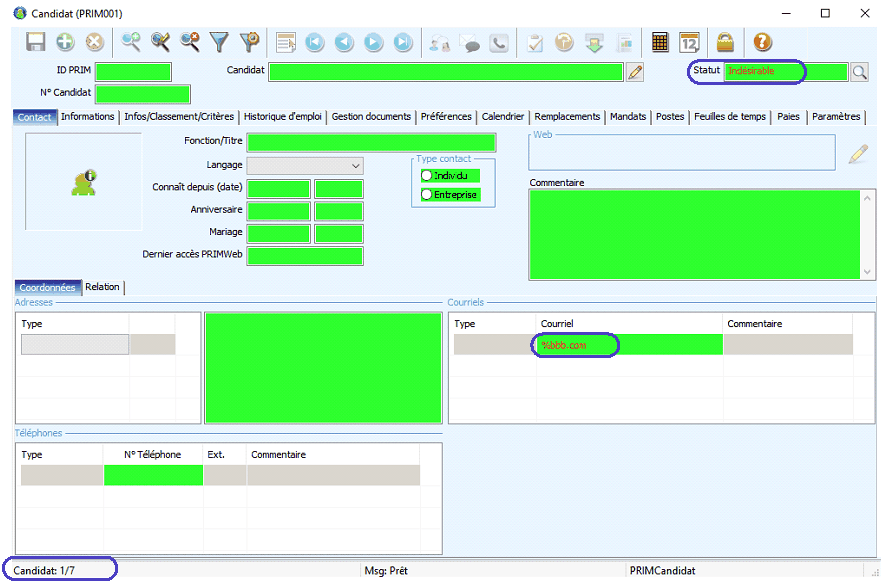Expand the Langage dropdown

[356, 165]
